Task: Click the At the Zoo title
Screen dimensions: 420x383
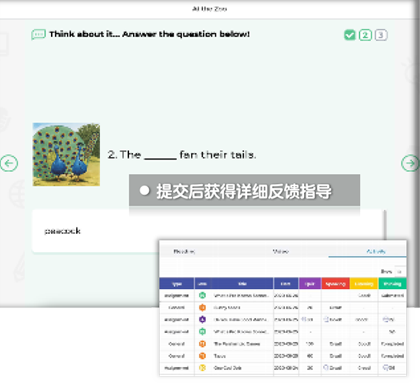Action: point(210,9)
